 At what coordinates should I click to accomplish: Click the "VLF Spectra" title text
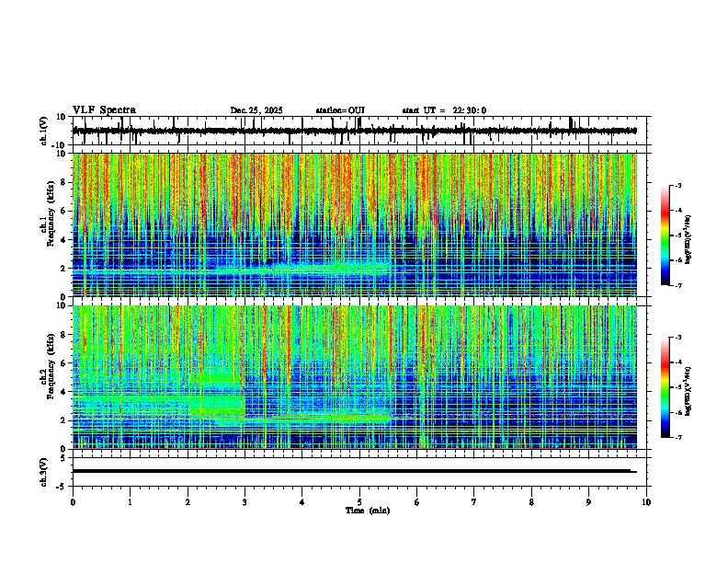point(104,109)
